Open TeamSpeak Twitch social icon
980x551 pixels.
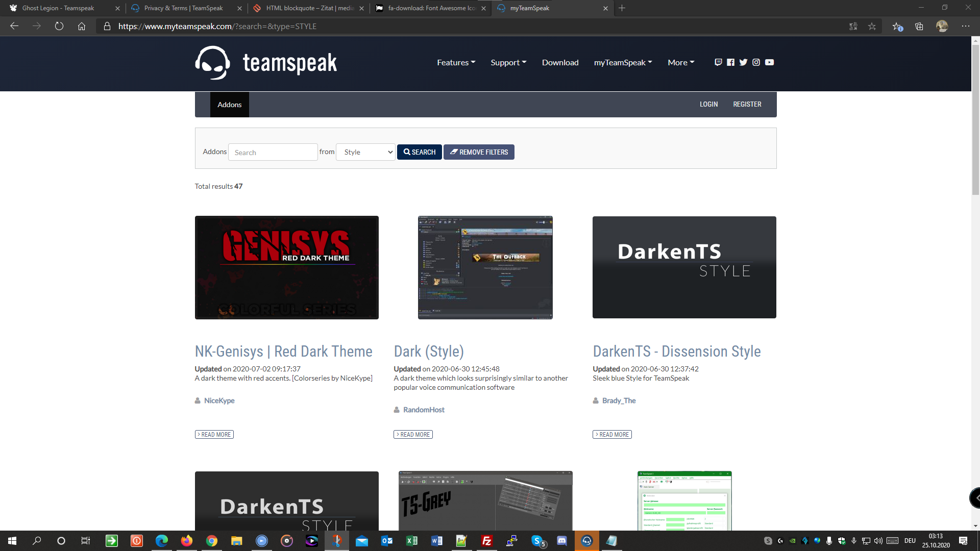718,62
